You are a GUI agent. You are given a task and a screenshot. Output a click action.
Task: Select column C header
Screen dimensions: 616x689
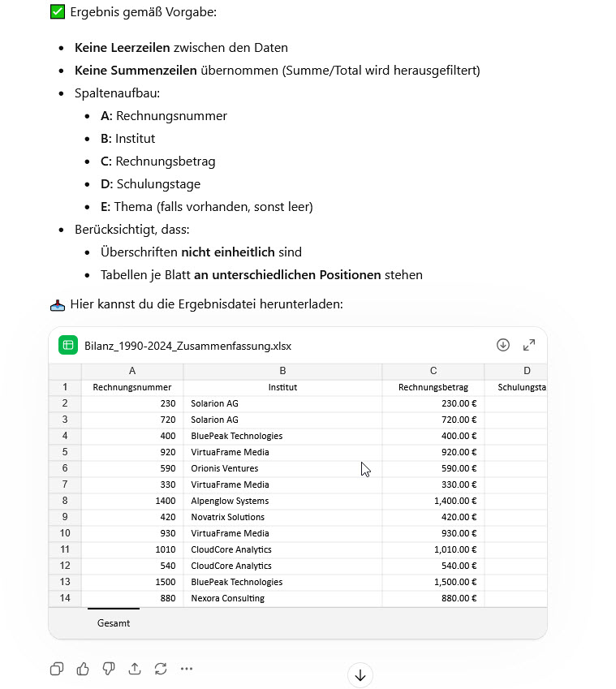click(x=433, y=371)
